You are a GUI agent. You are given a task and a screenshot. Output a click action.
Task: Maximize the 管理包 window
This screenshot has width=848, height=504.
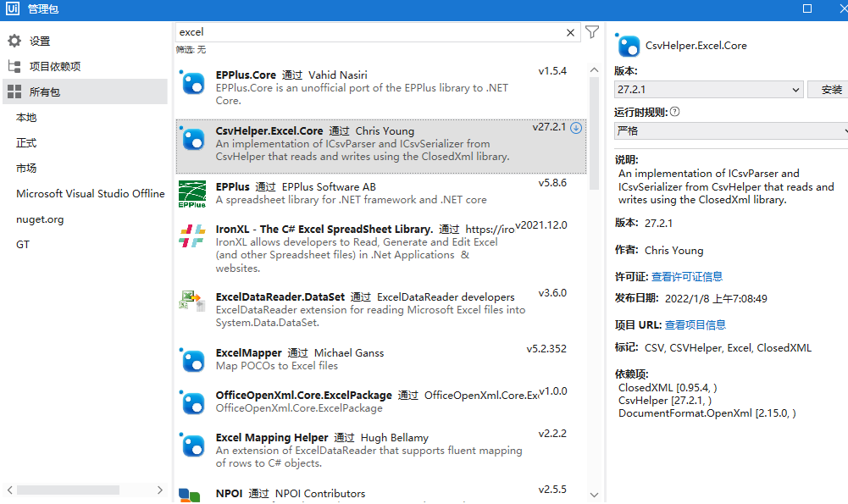click(806, 8)
